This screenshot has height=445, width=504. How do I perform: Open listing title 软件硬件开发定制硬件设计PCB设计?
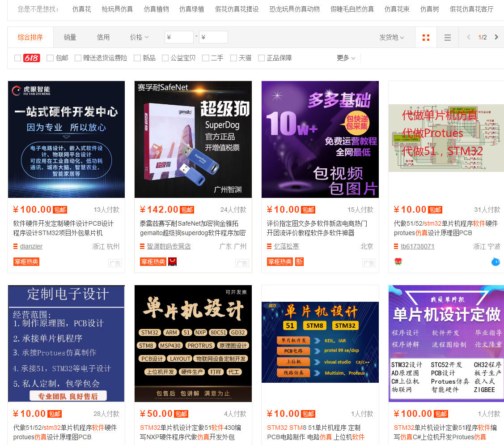tap(64, 228)
